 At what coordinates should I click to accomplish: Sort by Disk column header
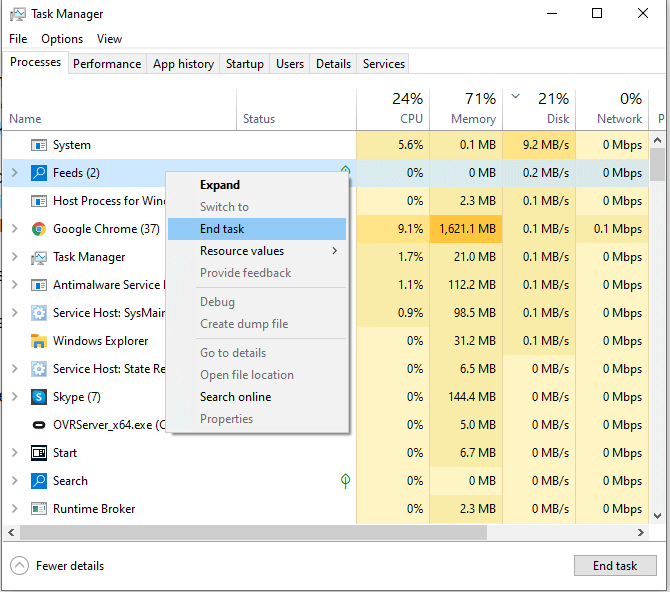coord(539,109)
